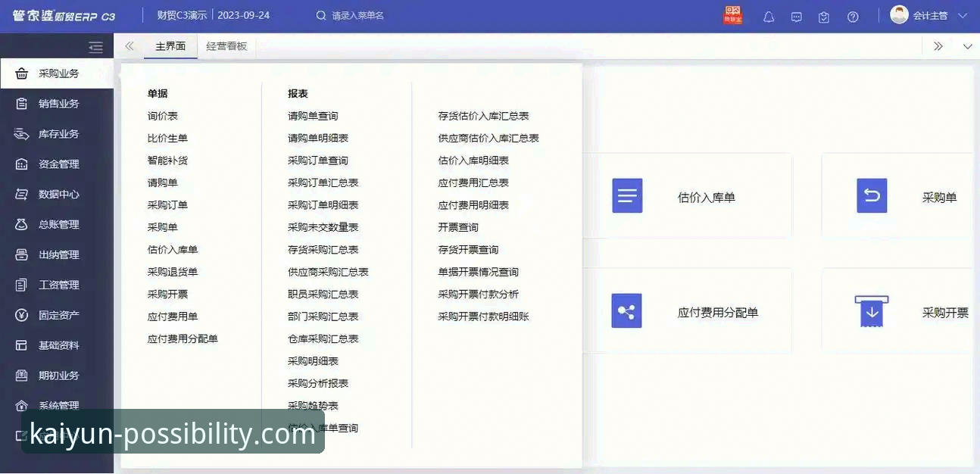
Task: Open 询价表 in the 单据 list
Action: 163,116
